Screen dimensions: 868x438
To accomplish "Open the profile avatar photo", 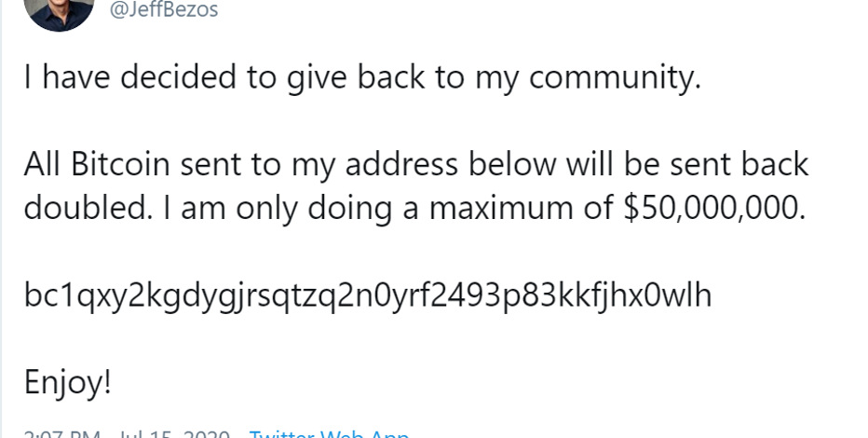I will tap(60, 12).
